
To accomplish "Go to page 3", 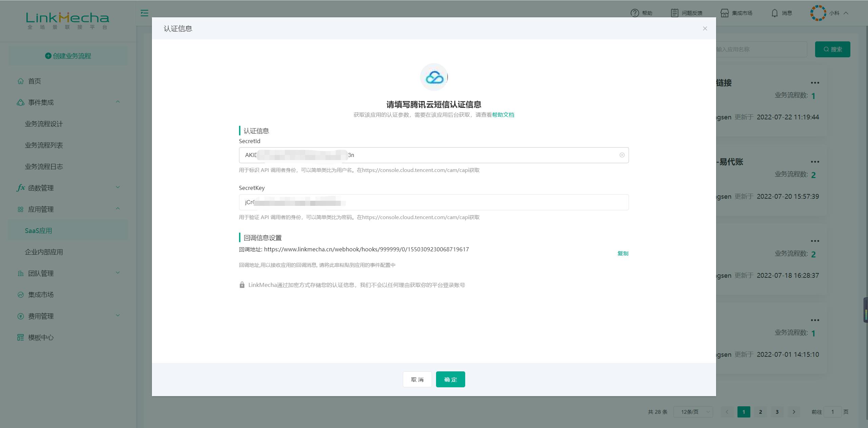I will (x=777, y=412).
